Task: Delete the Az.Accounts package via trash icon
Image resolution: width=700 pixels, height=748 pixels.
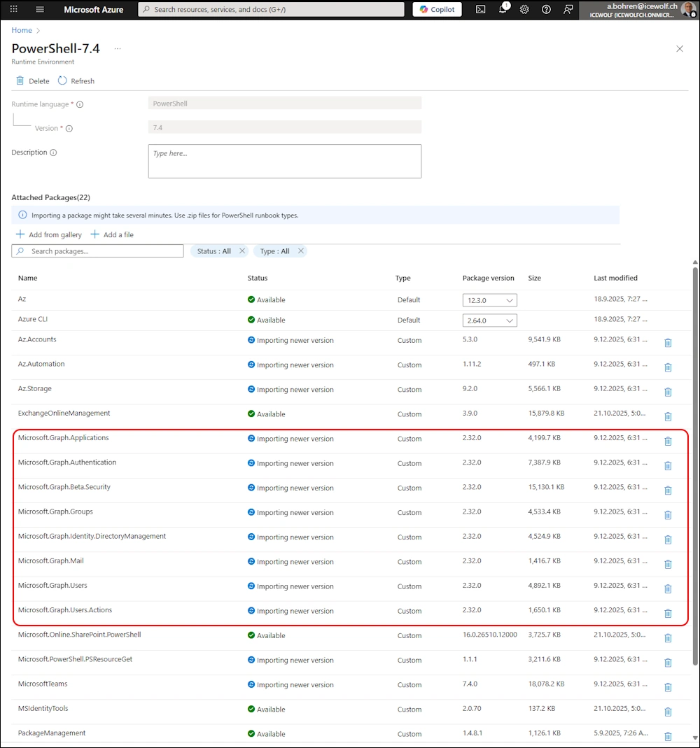Action: tap(668, 343)
